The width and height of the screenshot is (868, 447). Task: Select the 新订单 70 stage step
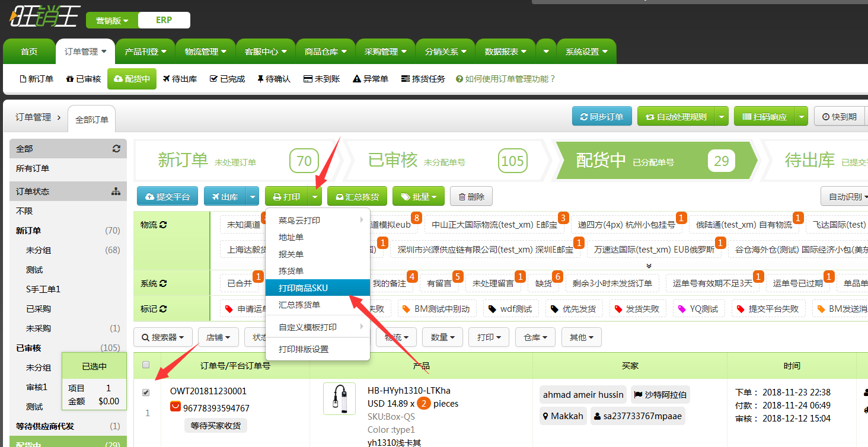click(237, 161)
